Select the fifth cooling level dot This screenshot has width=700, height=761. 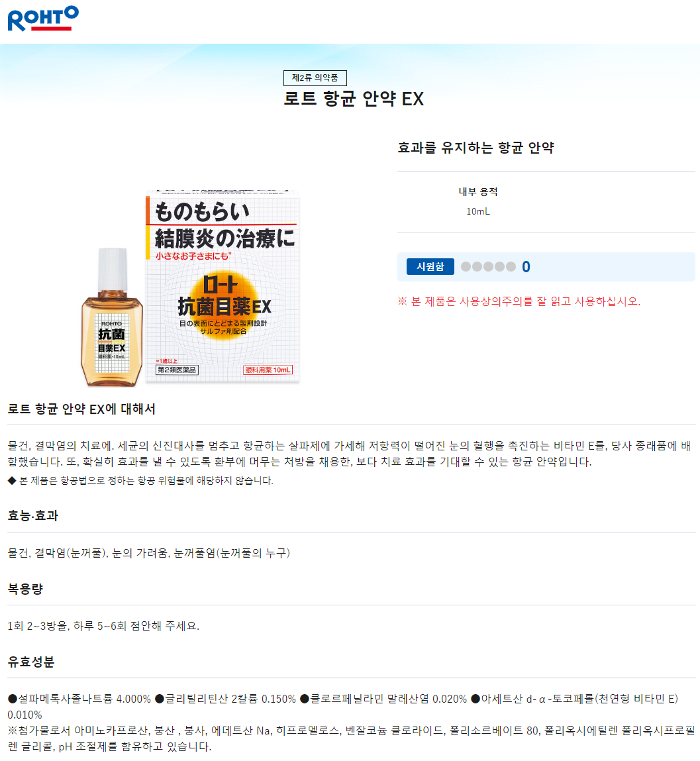point(511,266)
